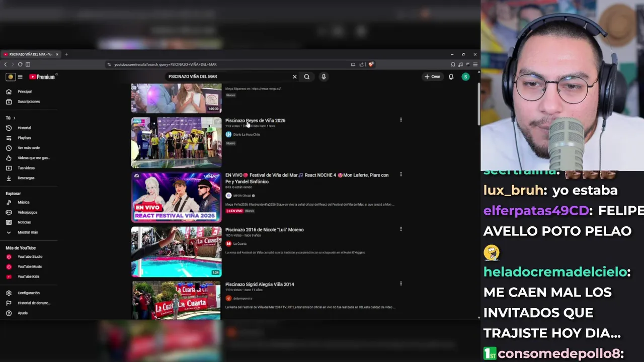Open Descargas in the sidebar
The width and height of the screenshot is (644, 362).
(x=26, y=178)
